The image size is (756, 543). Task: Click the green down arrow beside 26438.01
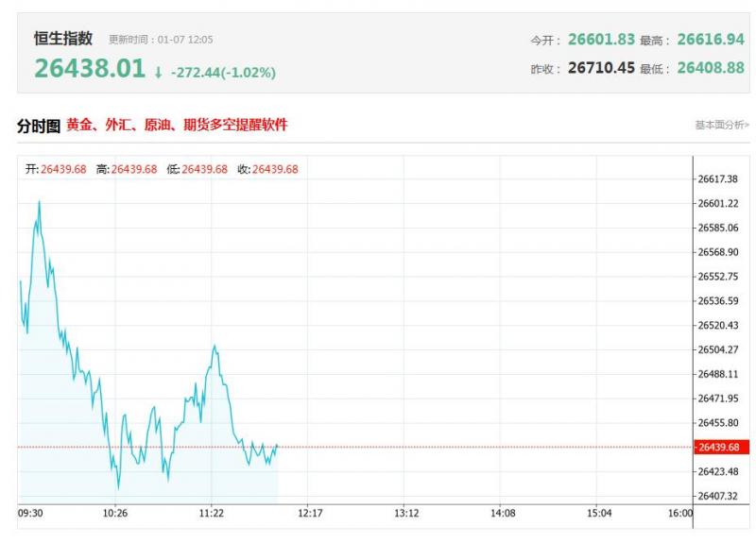click(158, 72)
